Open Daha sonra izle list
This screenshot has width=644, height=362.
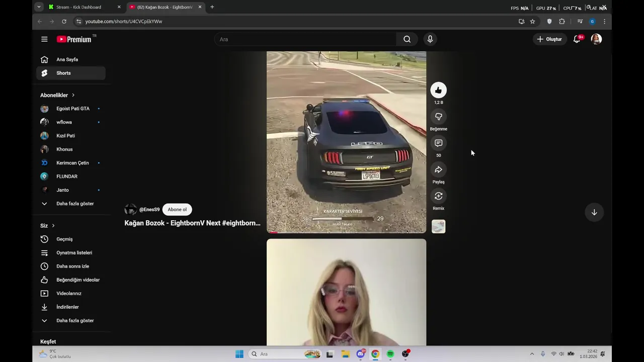(x=71, y=266)
